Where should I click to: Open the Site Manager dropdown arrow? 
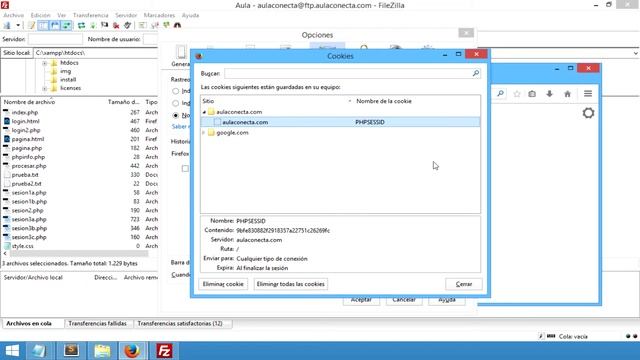pos(18,25)
